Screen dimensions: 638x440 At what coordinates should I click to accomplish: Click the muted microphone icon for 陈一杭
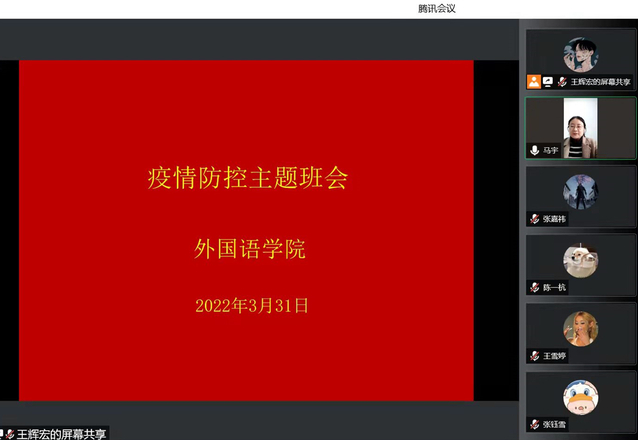tap(535, 287)
